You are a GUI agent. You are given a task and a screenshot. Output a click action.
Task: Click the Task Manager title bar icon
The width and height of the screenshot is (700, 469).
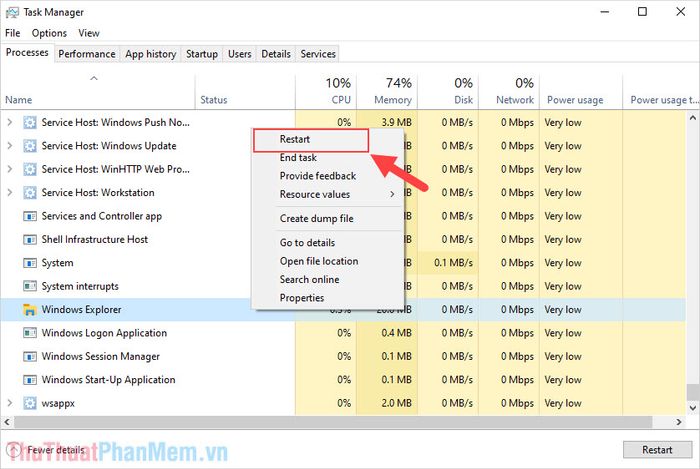[12, 12]
